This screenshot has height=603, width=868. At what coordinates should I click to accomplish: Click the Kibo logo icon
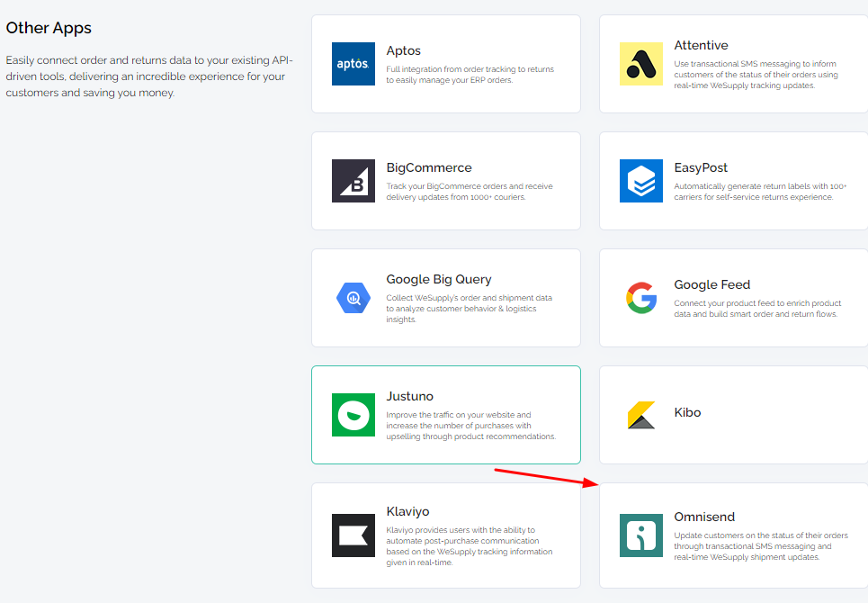click(641, 415)
